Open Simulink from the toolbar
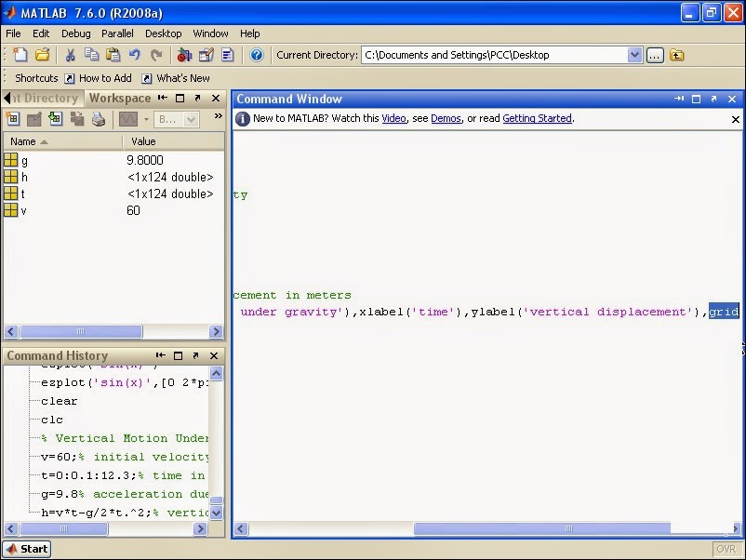746x560 pixels. point(184,55)
